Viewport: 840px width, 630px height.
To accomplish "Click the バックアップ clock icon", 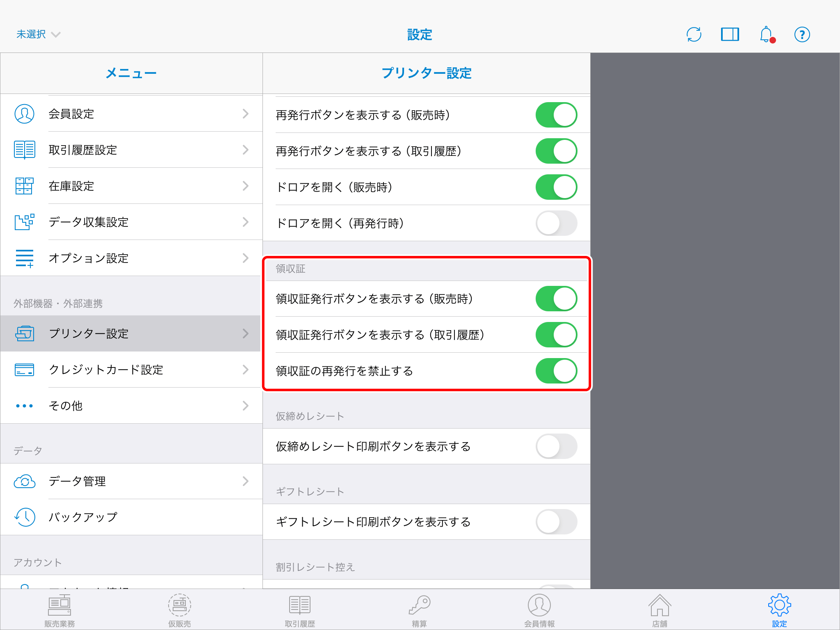I will (x=25, y=517).
